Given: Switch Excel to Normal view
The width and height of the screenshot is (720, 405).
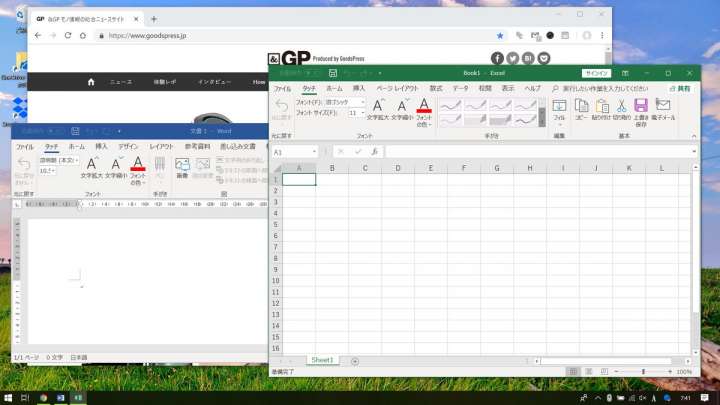Looking at the screenshot, I should 573,371.
